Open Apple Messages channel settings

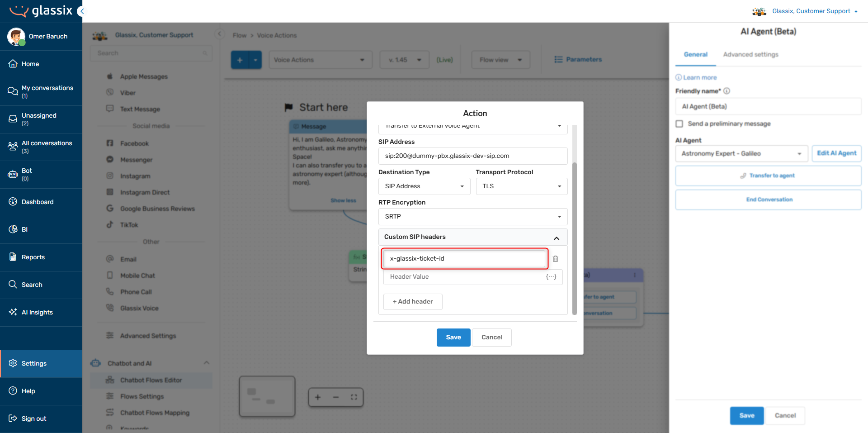pyautogui.click(x=144, y=77)
